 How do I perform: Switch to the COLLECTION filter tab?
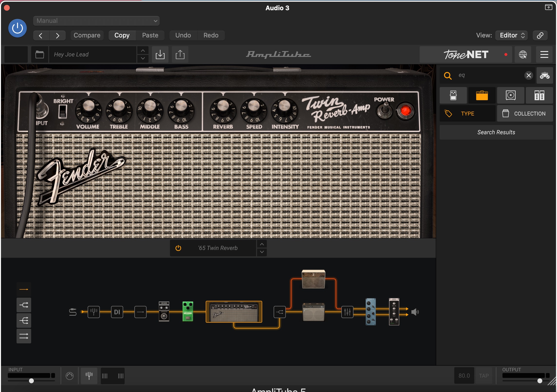tap(525, 114)
